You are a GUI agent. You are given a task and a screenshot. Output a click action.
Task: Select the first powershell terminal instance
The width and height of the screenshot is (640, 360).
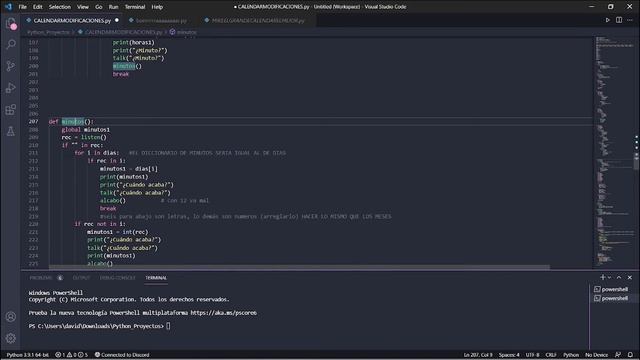click(611, 289)
